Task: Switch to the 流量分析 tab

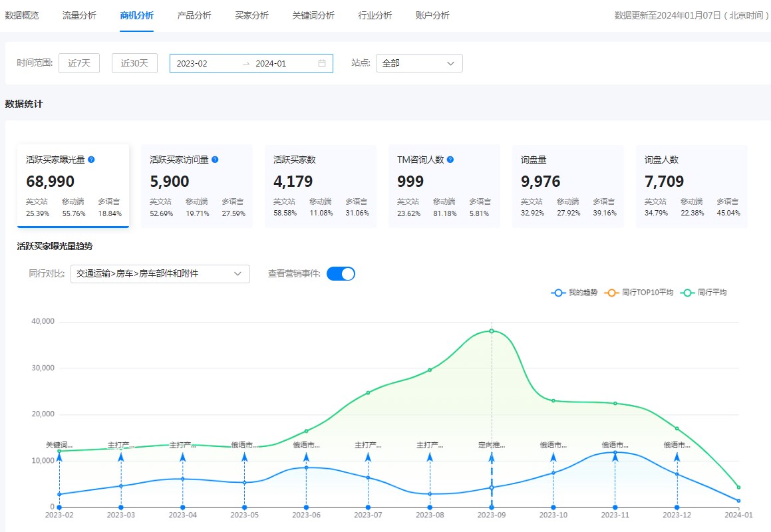Action: pos(79,15)
